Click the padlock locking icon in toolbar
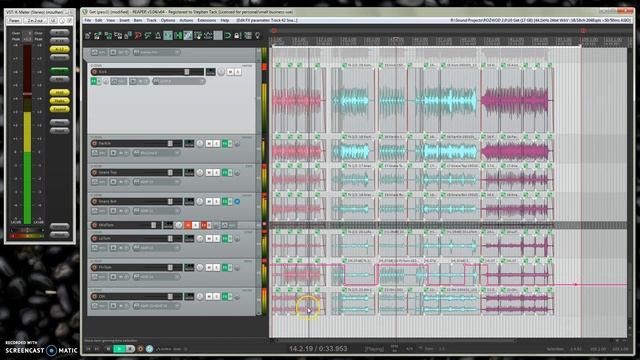 coord(237,36)
